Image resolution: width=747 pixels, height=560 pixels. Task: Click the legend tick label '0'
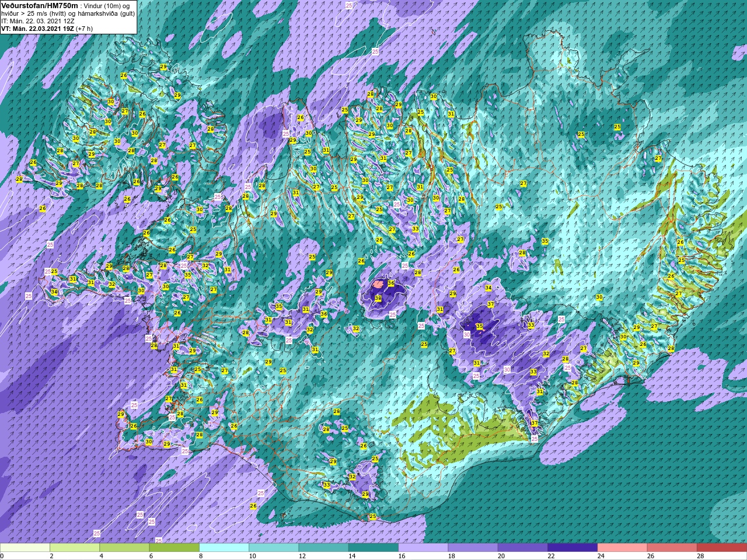(2, 556)
